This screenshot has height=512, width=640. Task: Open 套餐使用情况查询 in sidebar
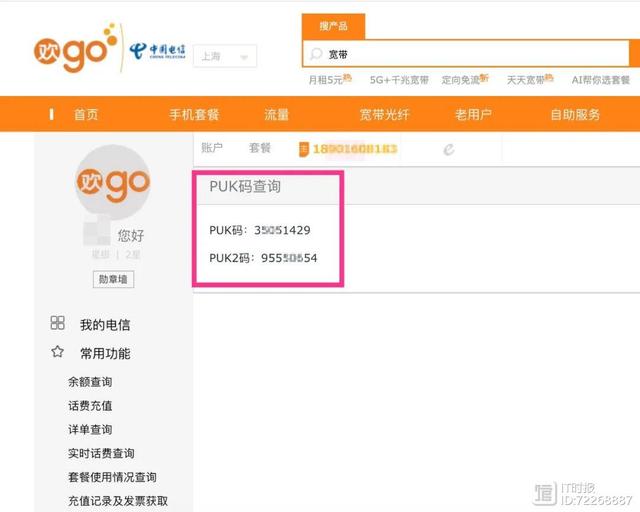pyautogui.click(x=112, y=477)
